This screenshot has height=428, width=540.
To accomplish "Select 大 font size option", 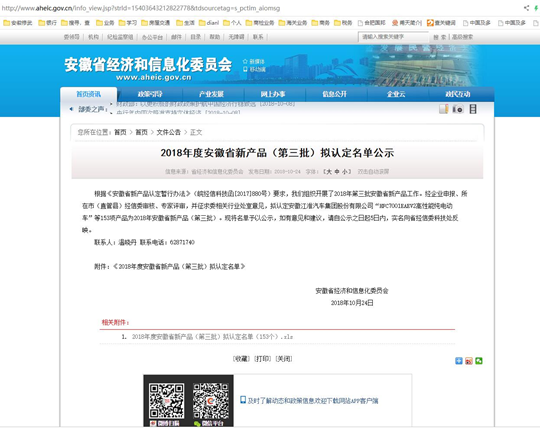I will click(x=329, y=171).
